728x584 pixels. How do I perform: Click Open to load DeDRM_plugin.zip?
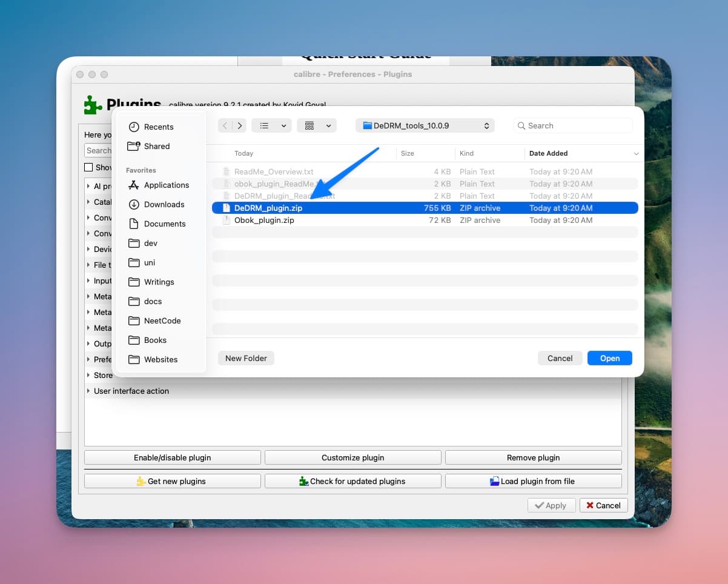[x=609, y=358]
